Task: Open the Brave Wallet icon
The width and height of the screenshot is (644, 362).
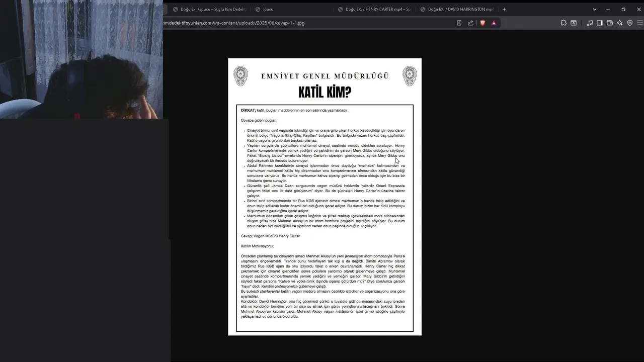Action: click(x=610, y=23)
